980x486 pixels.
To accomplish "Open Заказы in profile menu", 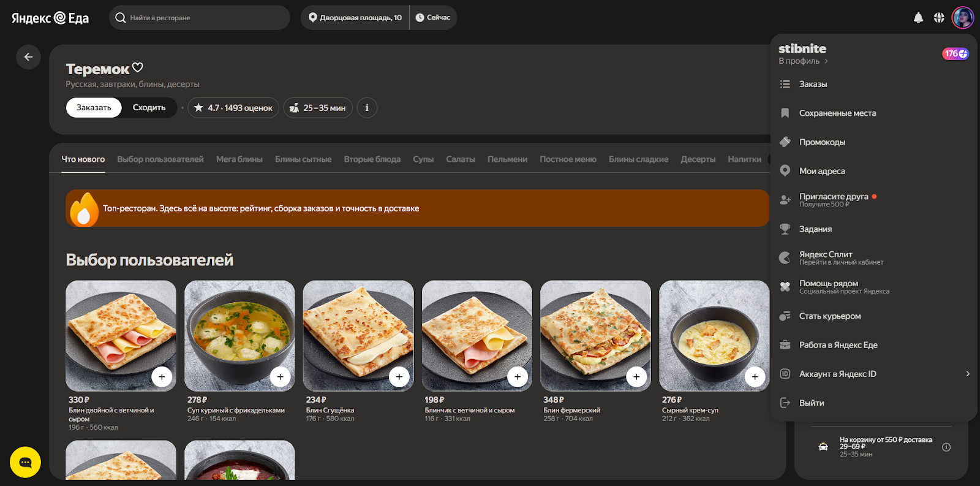I will [874, 84].
